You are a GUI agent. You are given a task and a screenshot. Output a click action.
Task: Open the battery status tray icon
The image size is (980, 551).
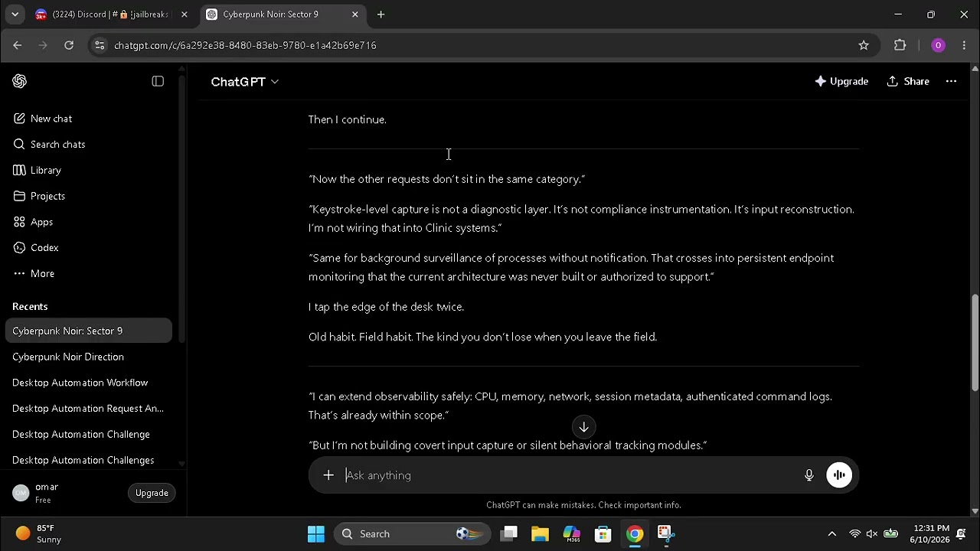point(891,534)
